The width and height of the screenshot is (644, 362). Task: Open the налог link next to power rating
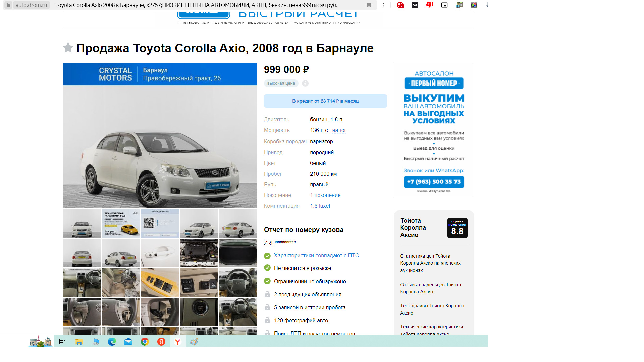pos(340,130)
